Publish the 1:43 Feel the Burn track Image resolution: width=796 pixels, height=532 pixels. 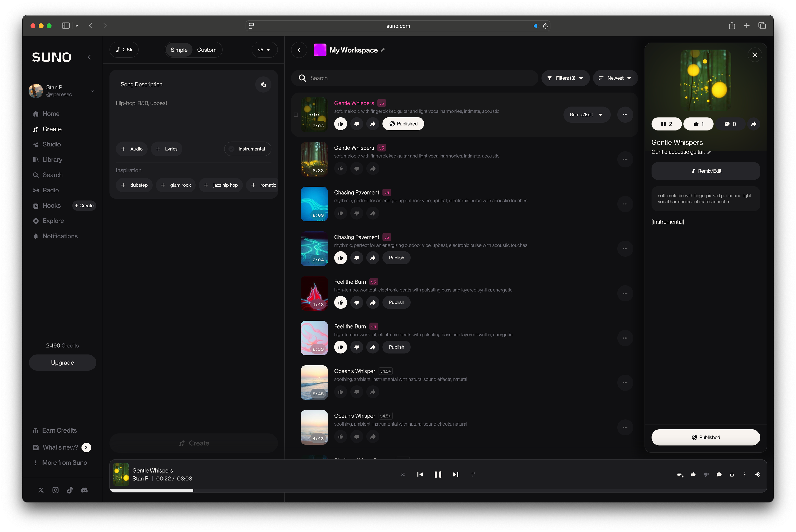pos(396,302)
